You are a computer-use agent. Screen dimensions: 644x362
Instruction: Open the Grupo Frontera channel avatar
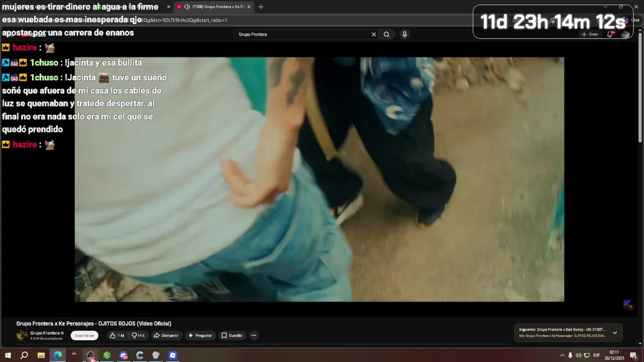22,335
